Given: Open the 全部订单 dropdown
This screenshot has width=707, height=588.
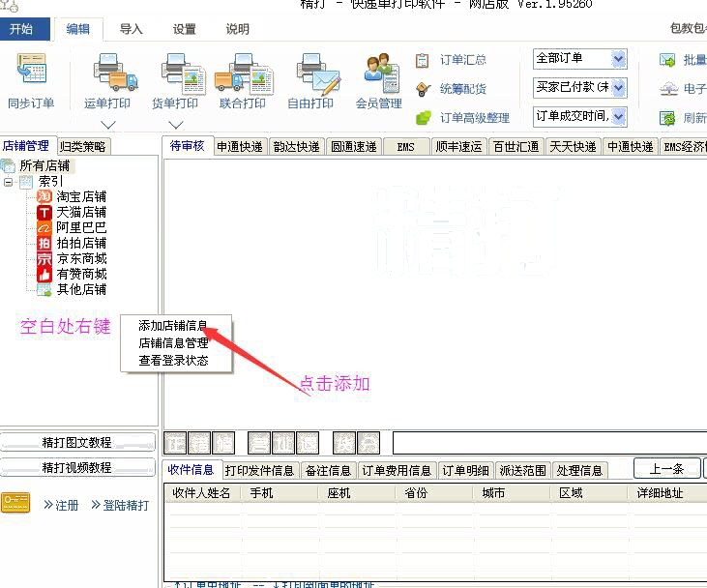Looking at the screenshot, I should [618, 59].
